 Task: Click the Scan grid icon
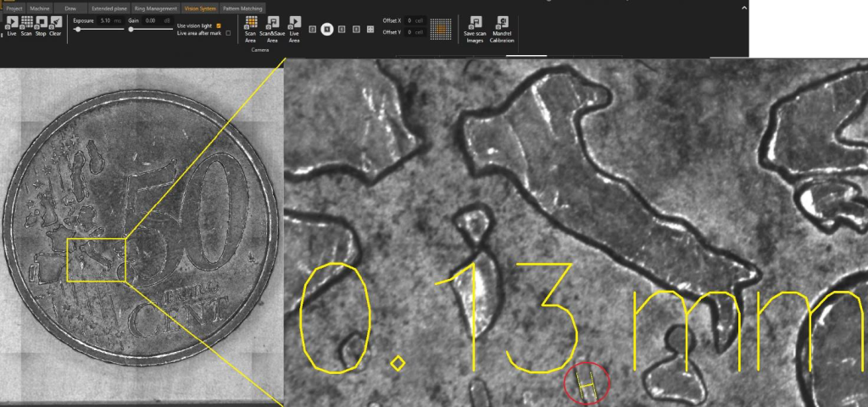point(26,22)
